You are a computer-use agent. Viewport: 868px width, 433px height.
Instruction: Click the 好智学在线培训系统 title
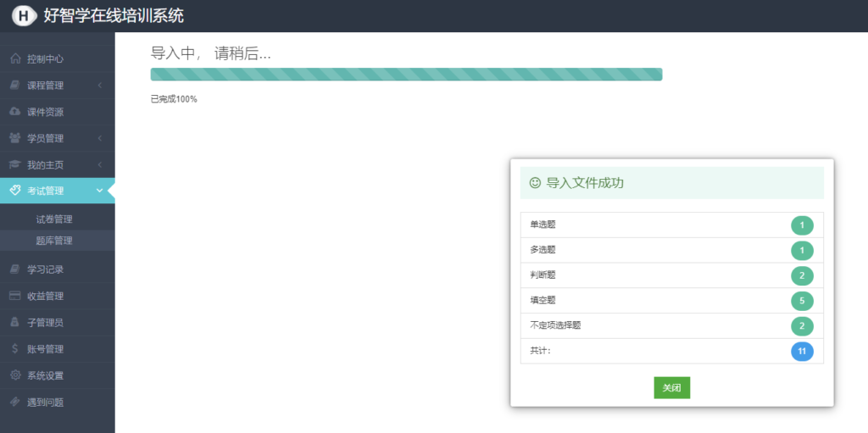tap(114, 15)
